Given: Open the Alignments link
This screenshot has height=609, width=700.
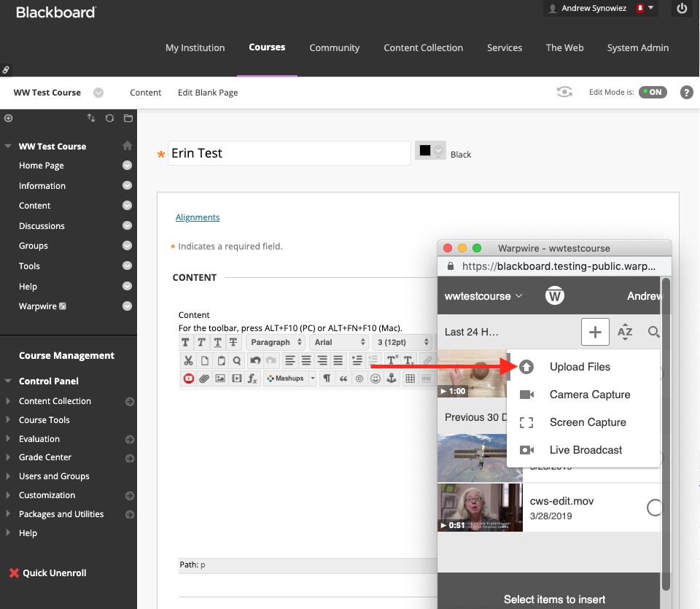Looking at the screenshot, I should pyautogui.click(x=198, y=217).
